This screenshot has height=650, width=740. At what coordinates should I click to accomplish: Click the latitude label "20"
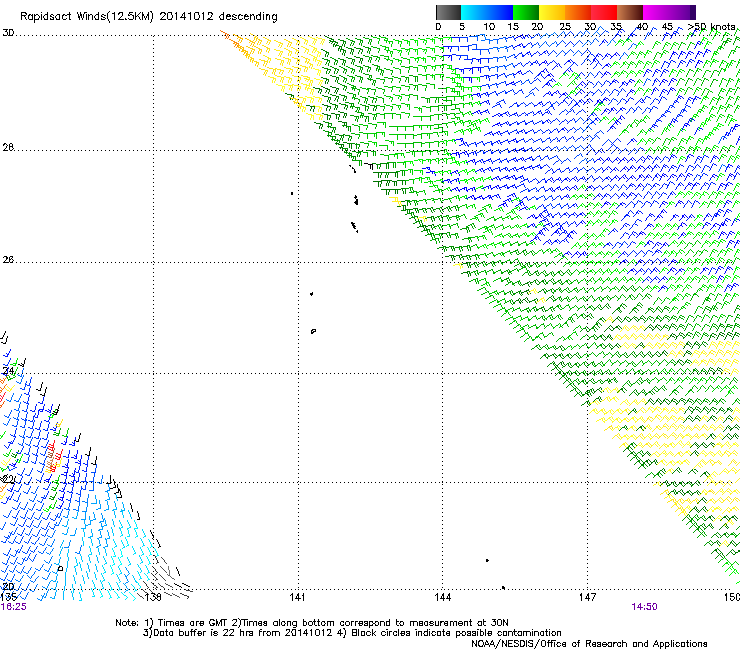[8, 587]
